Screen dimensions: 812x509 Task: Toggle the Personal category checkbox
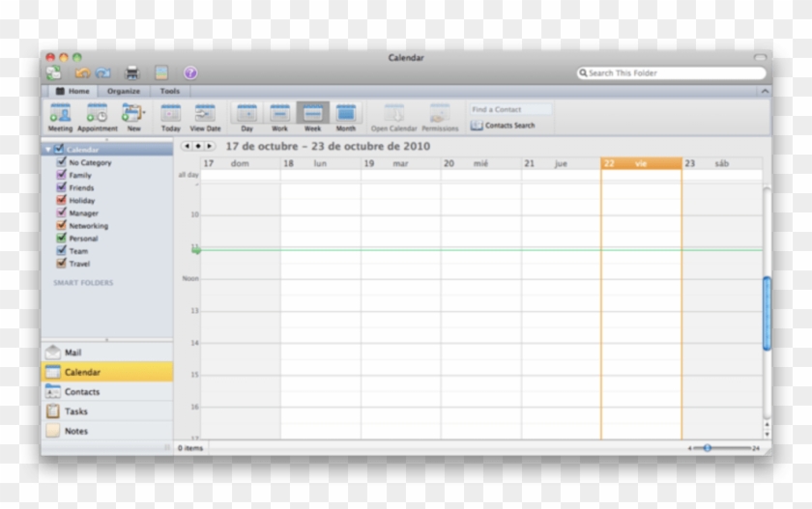click(61, 238)
